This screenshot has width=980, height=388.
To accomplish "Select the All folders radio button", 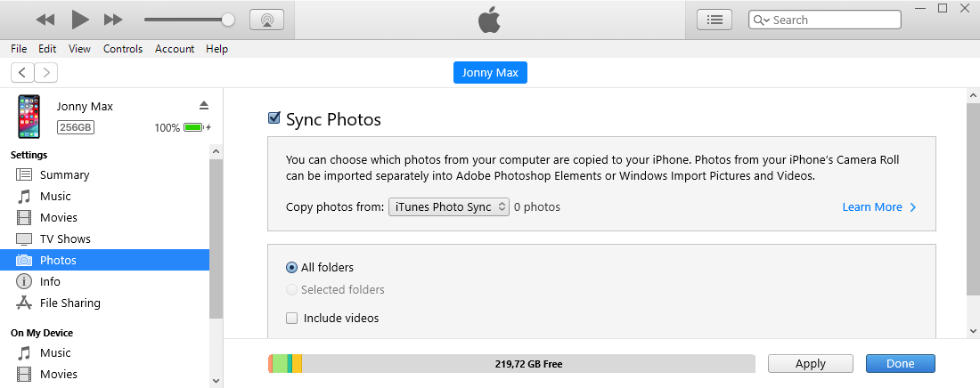I will [x=291, y=267].
